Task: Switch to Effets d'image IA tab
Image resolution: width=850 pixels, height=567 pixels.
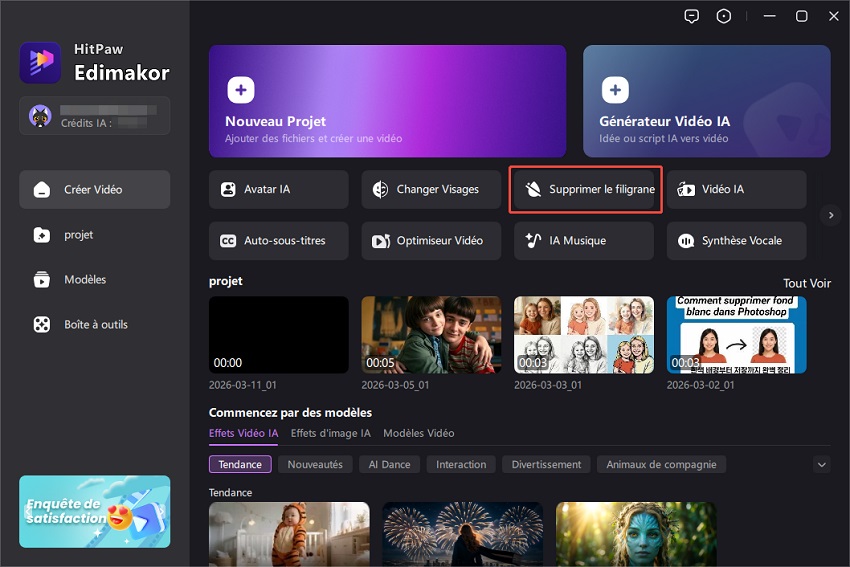Action: pyautogui.click(x=330, y=433)
